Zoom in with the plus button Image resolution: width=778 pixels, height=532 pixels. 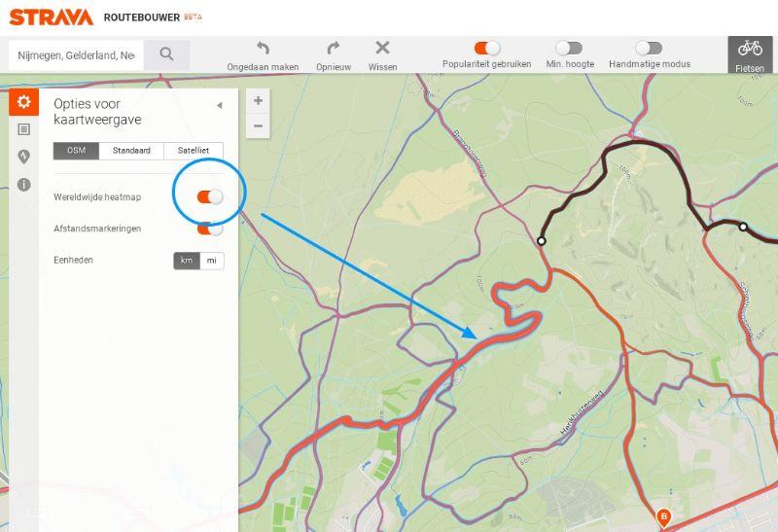[x=258, y=101]
